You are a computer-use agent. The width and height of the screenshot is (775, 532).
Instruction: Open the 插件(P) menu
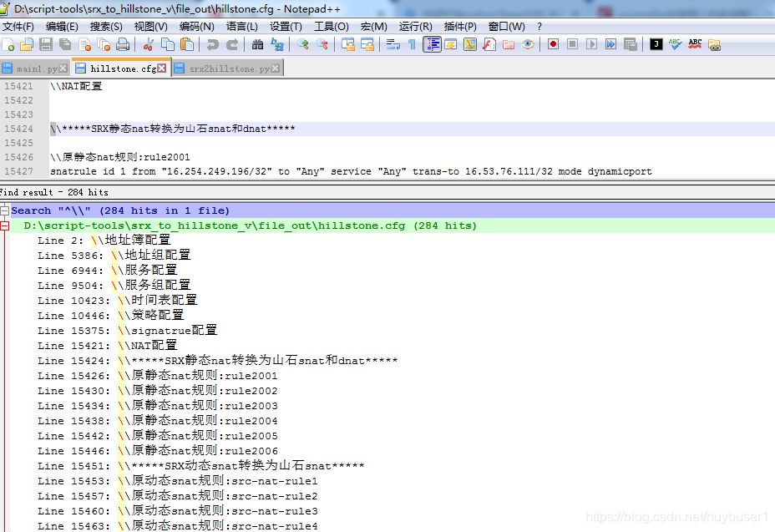point(460,27)
